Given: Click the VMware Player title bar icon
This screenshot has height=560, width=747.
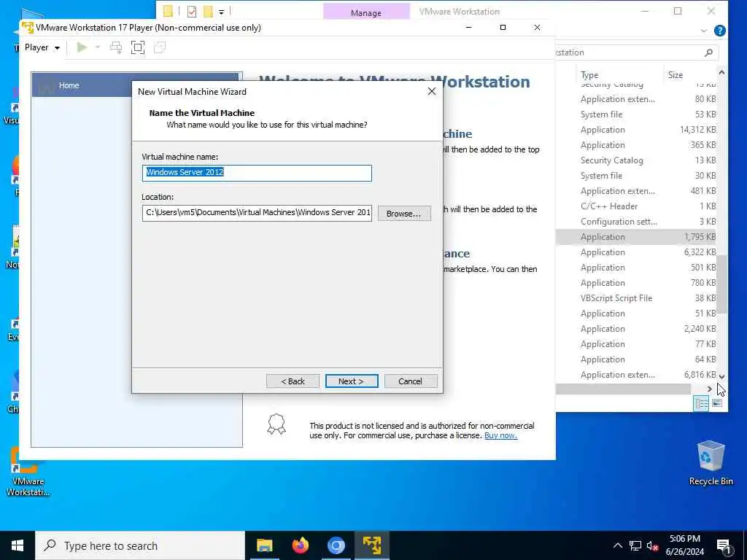Looking at the screenshot, I should coord(28,28).
